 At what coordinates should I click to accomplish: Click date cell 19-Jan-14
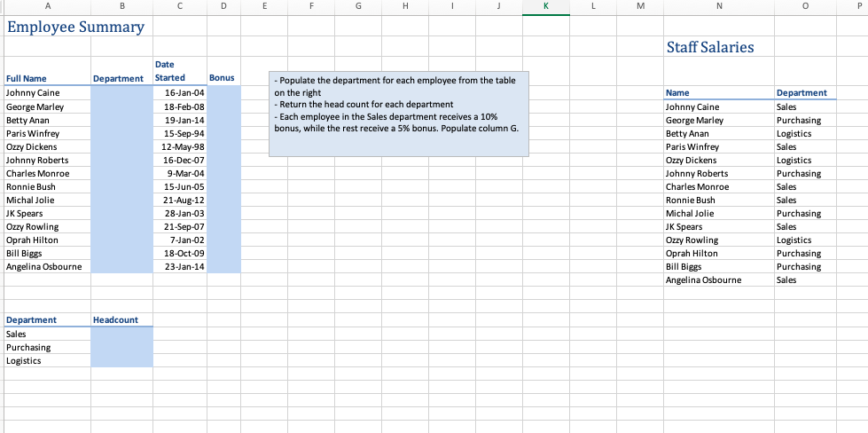pos(180,120)
